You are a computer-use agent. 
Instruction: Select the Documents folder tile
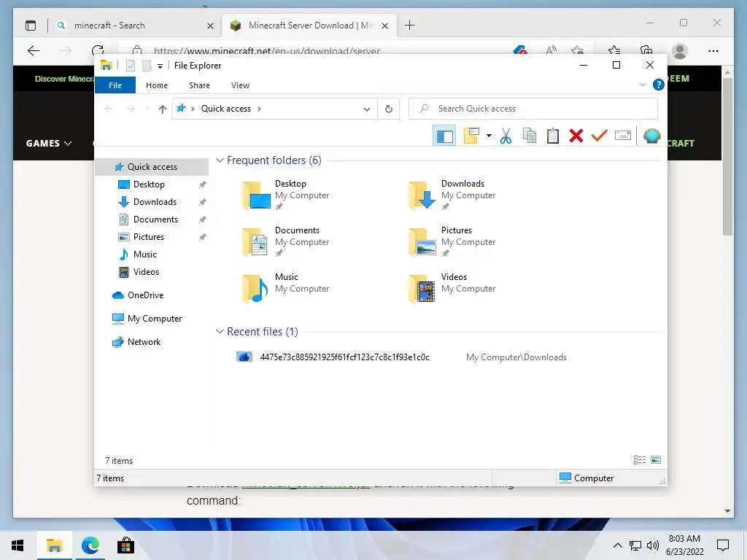coord(286,241)
